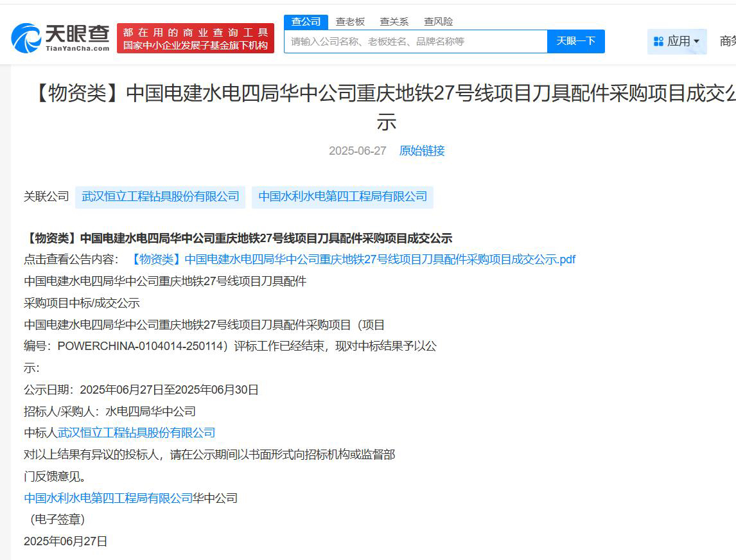Viewport: 736px width, 560px height.
Task: Click the 招标人/采购人：水电四局华中公司 line
Action: 110,411
